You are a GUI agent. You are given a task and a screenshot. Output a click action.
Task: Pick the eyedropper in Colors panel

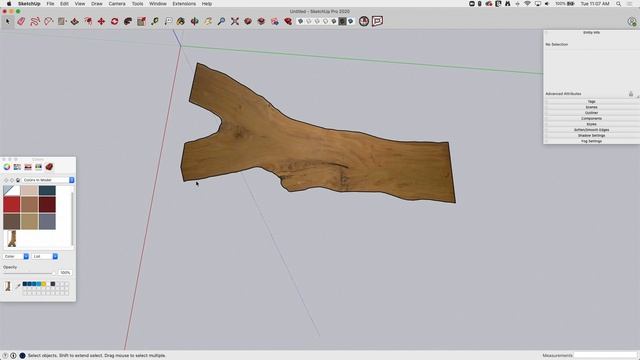18,287
